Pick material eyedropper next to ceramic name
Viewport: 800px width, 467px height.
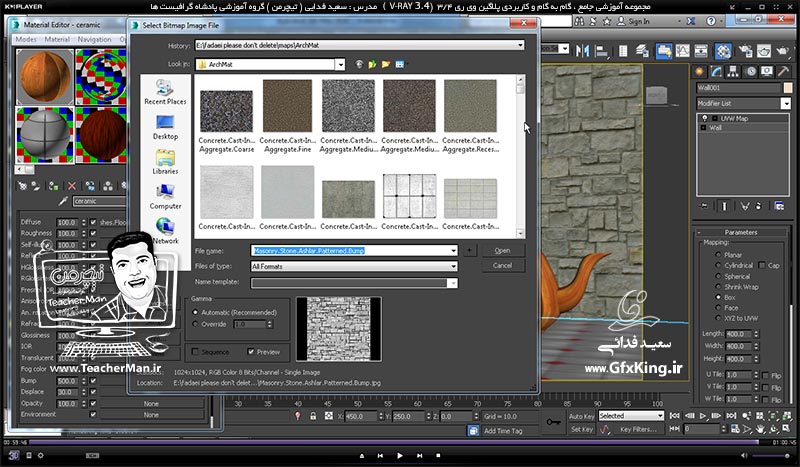click(x=63, y=202)
